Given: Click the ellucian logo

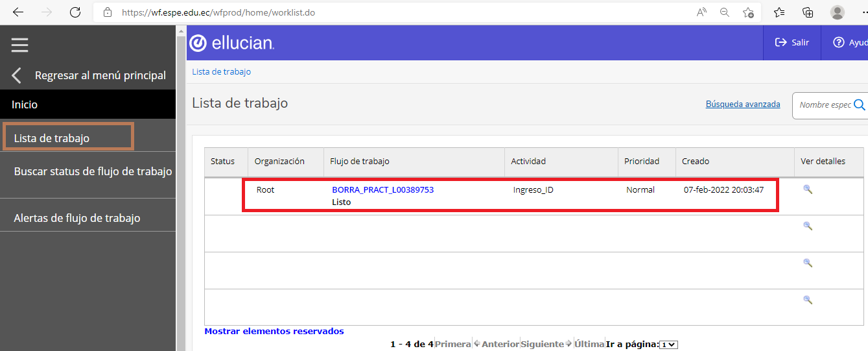Looking at the screenshot, I should click(x=232, y=43).
